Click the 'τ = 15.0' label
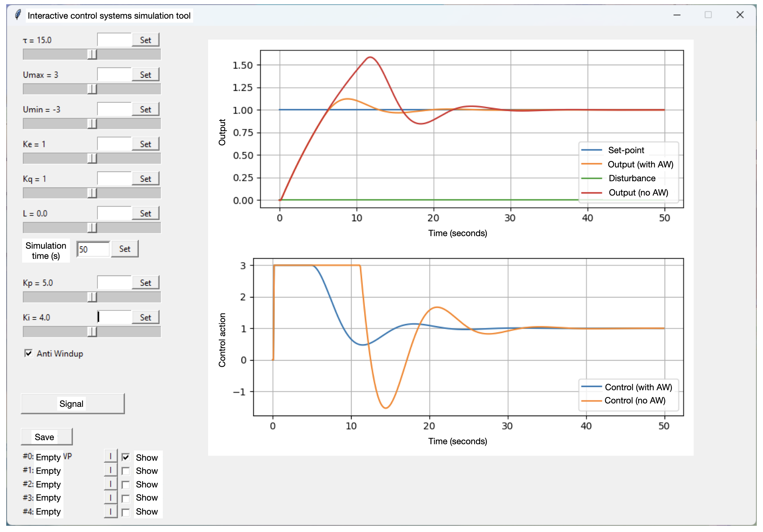 click(37, 40)
